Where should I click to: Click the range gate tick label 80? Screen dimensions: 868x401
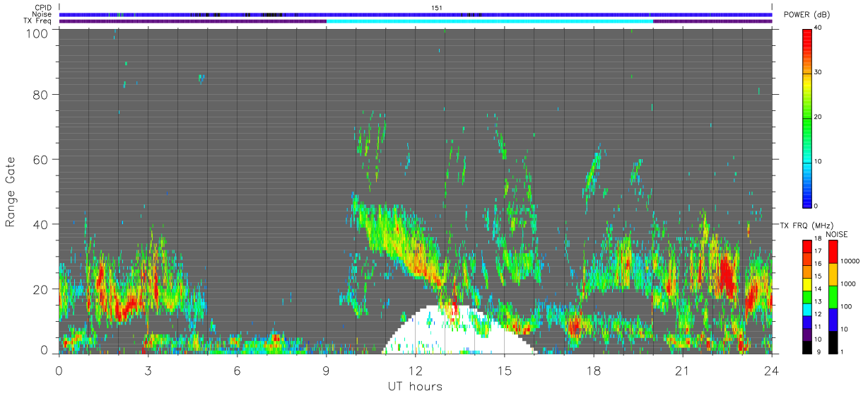click(x=40, y=94)
